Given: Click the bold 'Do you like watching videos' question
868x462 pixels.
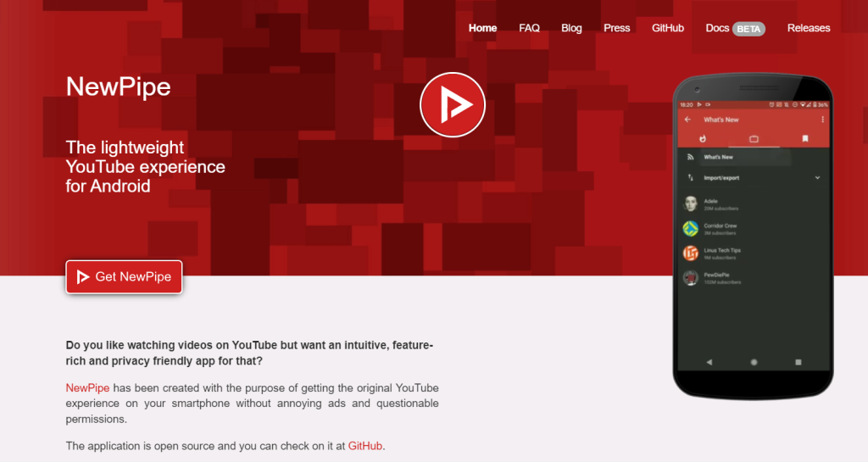Looking at the screenshot, I should point(250,353).
